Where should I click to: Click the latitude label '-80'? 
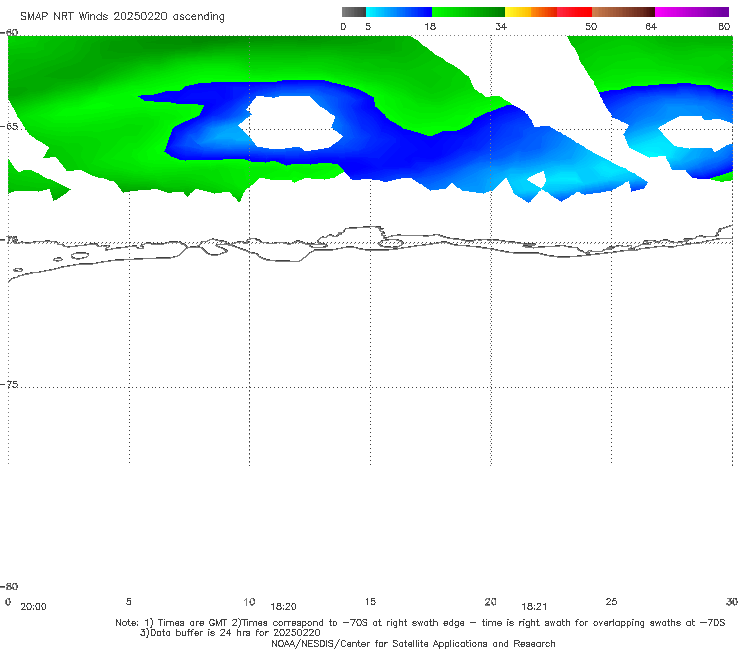click(x=9, y=586)
